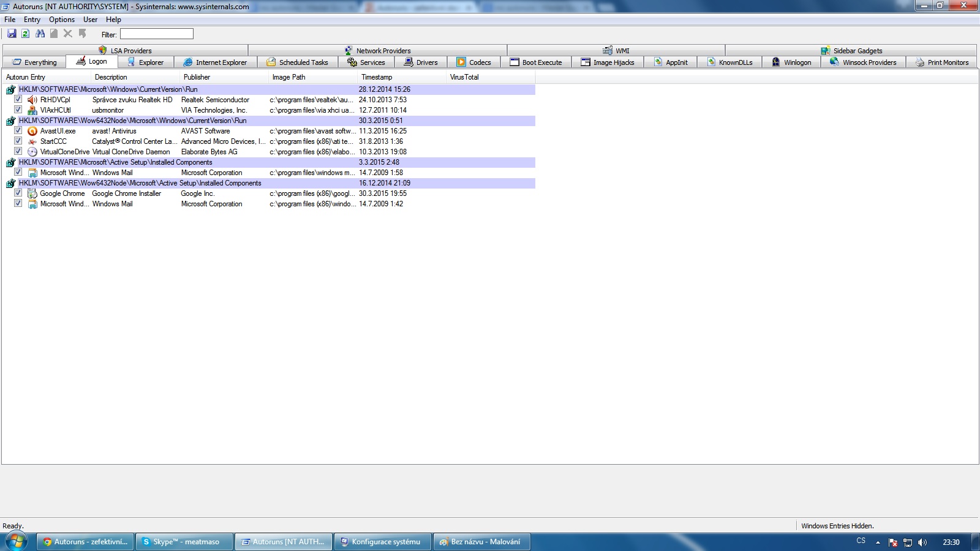Select the LSA Providers tab

pyautogui.click(x=125, y=51)
